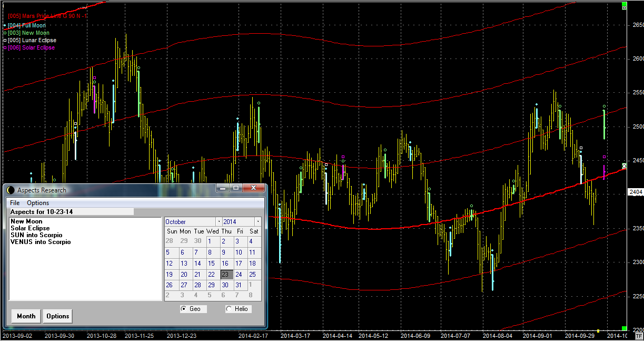This screenshot has width=644, height=341.
Task: Select October 24 in the calendar
Action: [239, 274]
